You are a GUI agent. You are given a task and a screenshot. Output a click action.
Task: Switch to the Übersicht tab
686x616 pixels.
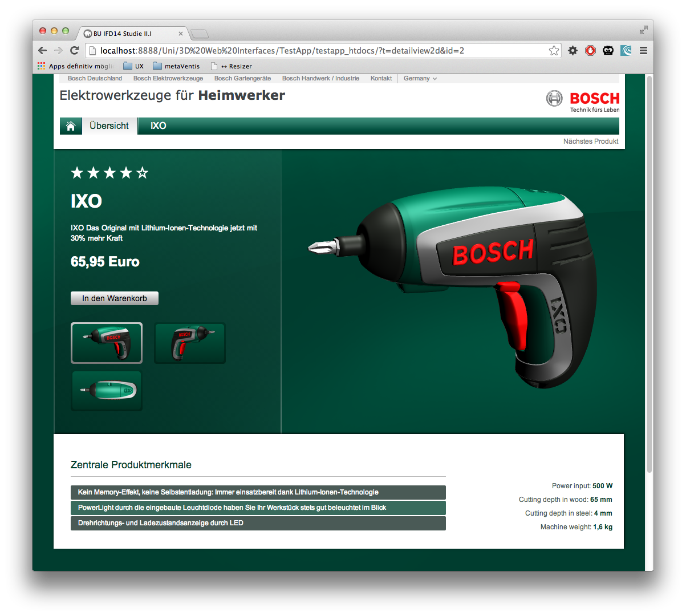109,126
